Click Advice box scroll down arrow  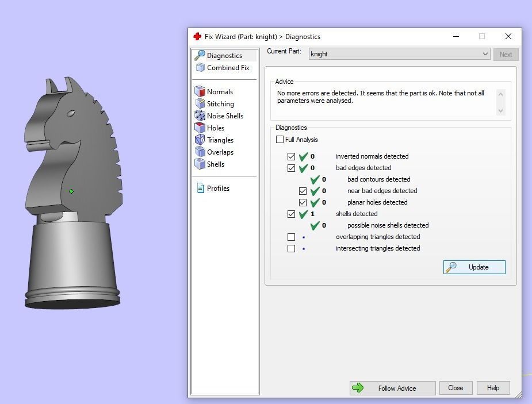(500, 111)
